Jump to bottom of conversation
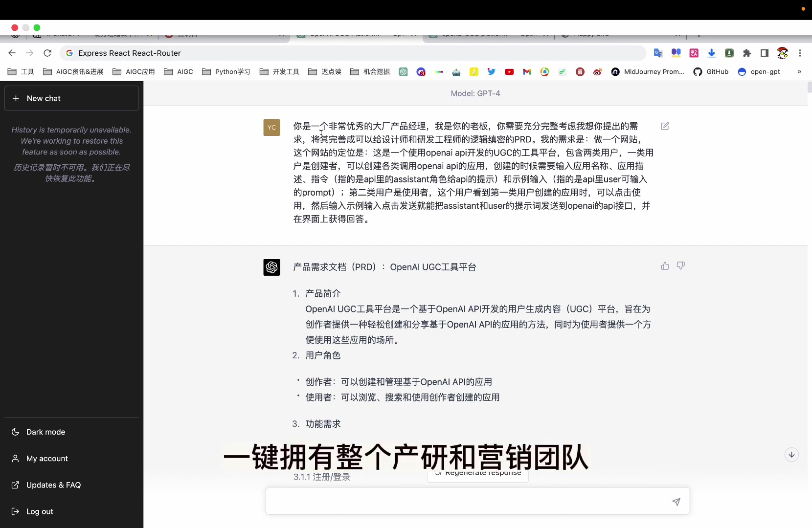812x528 pixels. click(x=791, y=455)
